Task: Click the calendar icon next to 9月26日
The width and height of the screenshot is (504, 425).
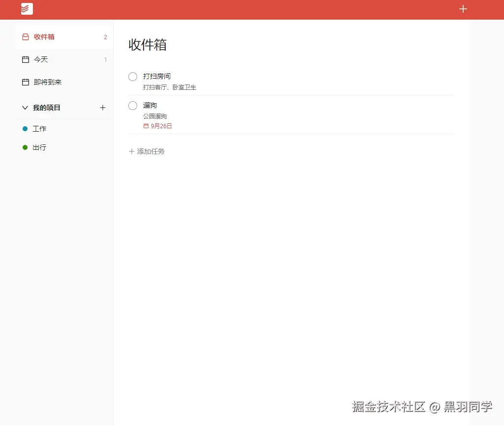Action: point(147,126)
